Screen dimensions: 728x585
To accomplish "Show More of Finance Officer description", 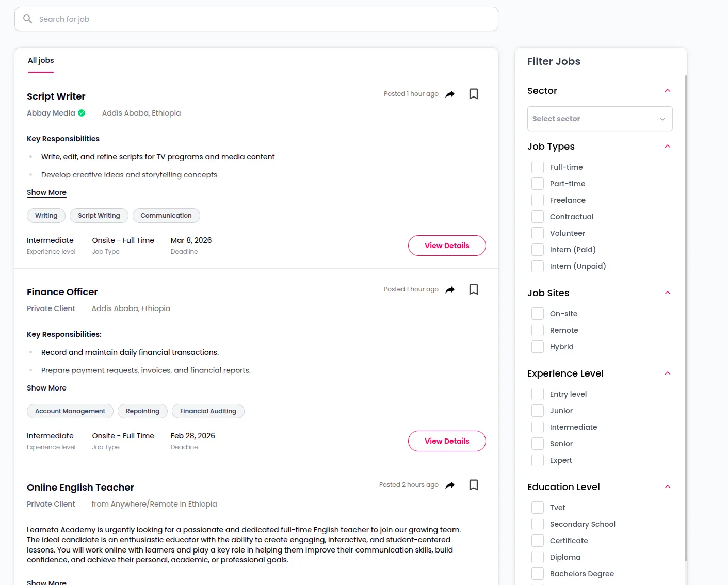I will pos(46,388).
